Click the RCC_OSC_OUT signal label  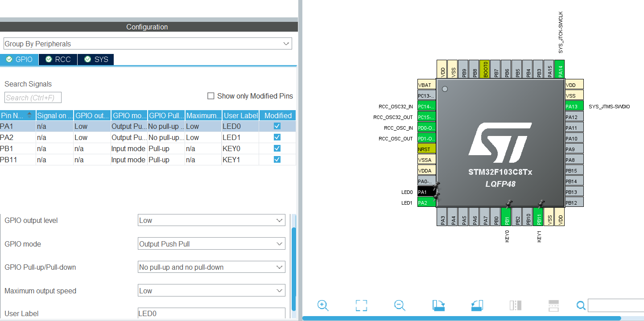point(396,139)
